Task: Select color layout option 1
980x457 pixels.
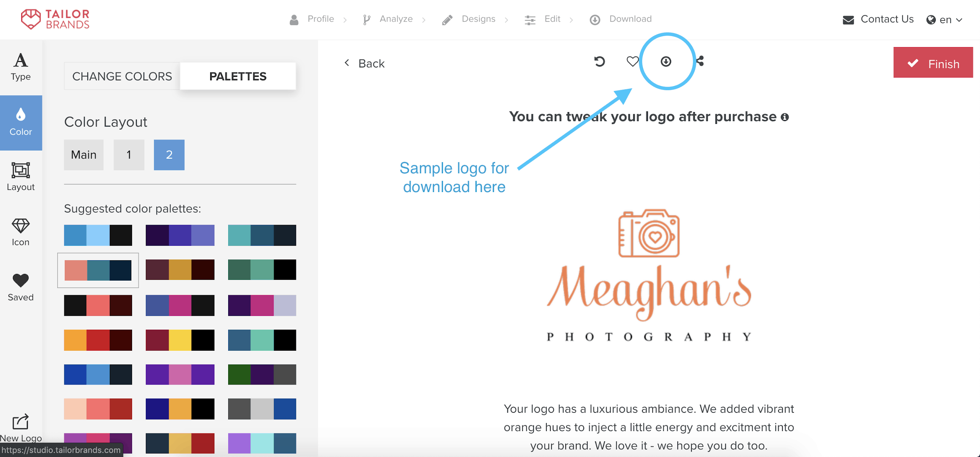Action: [129, 154]
